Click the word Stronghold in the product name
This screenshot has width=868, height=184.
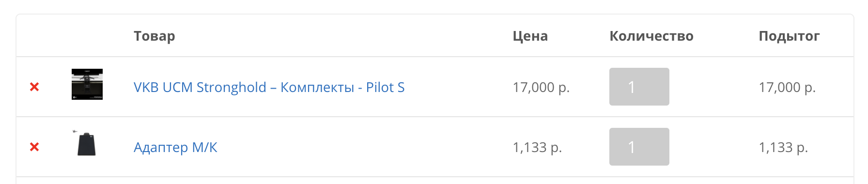pyautogui.click(x=232, y=88)
